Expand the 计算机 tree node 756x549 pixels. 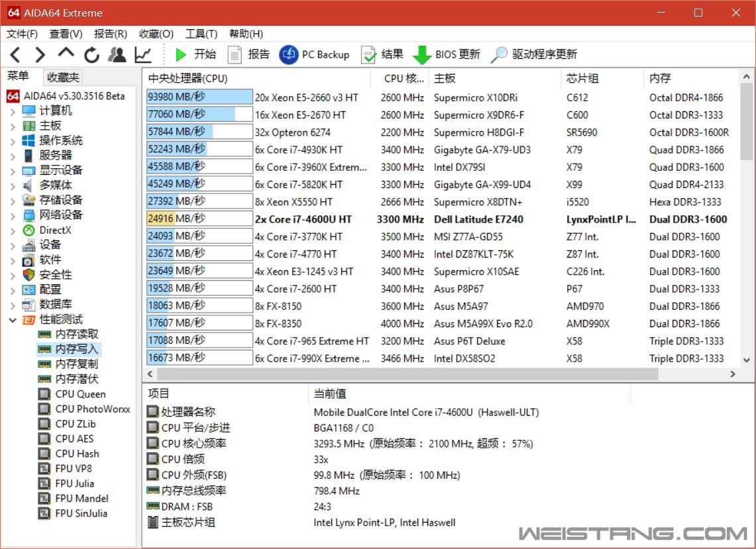[13, 112]
